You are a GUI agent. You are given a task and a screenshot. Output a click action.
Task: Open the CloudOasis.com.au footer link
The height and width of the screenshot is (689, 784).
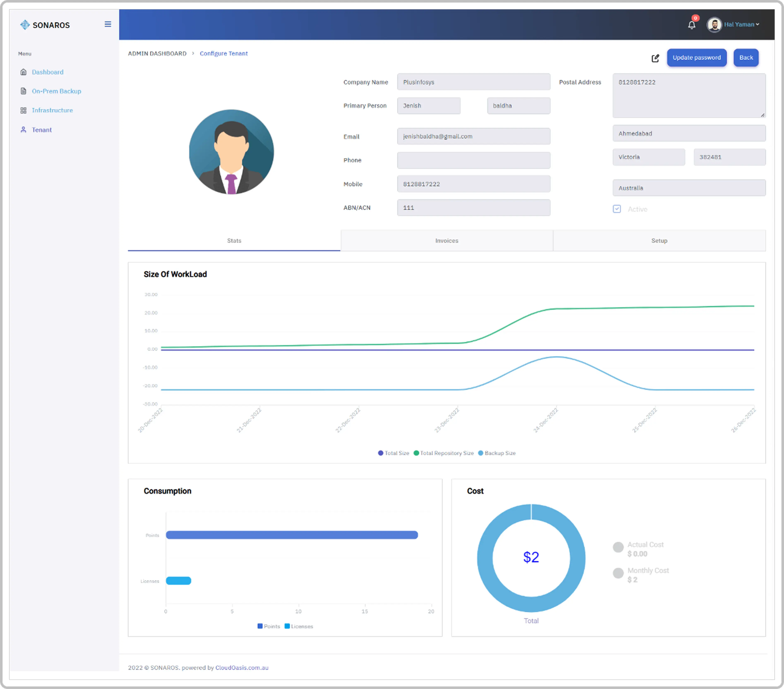[242, 667]
